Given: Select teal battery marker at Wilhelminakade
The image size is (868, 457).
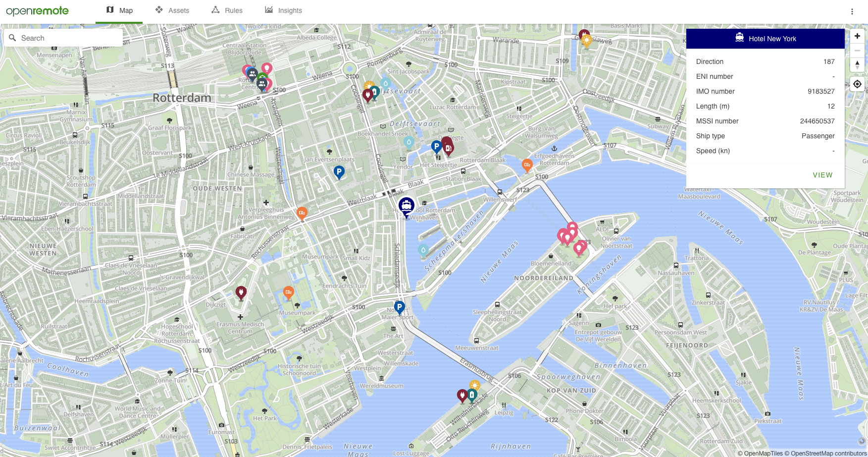Looking at the screenshot, I should 472,395.
